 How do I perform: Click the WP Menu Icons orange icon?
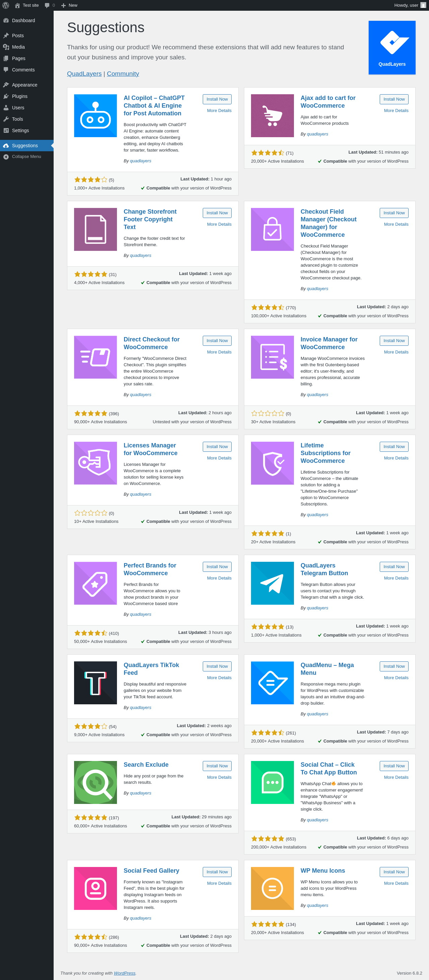click(x=272, y=888)
